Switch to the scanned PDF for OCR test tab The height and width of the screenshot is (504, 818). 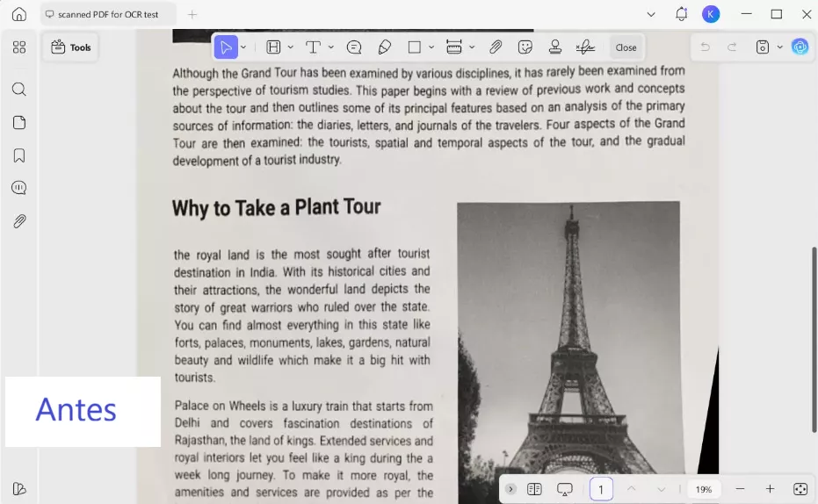point(109,14)
